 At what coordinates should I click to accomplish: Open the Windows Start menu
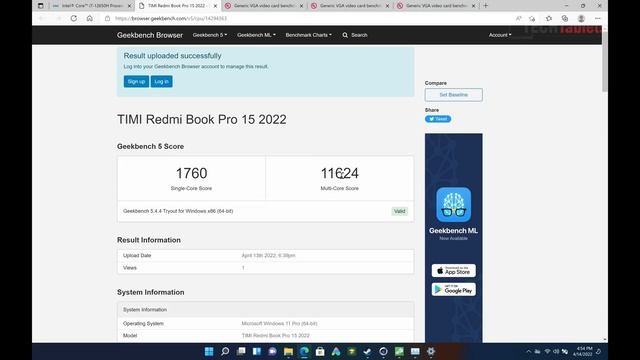point(209,351)
